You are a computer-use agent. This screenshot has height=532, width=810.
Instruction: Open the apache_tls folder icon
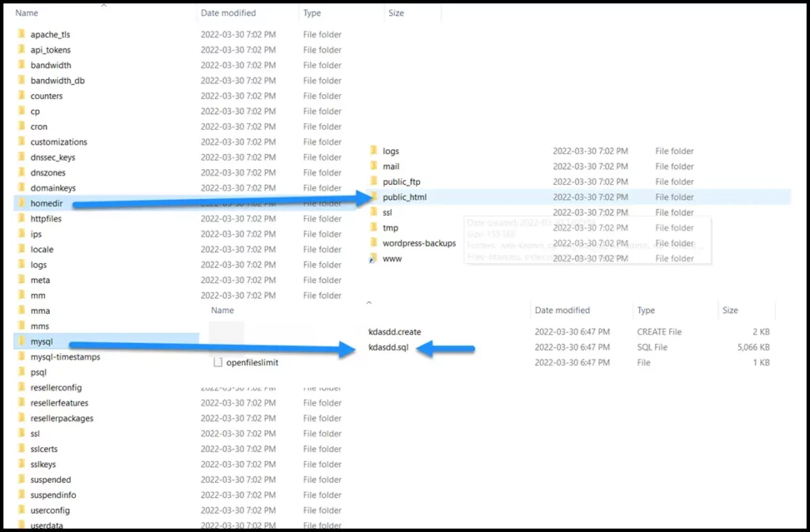(21, 35)
